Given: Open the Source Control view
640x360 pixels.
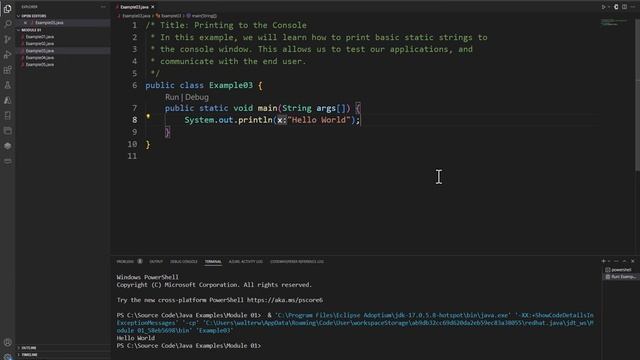Looking at the screenshot, I should coord(7,39).
